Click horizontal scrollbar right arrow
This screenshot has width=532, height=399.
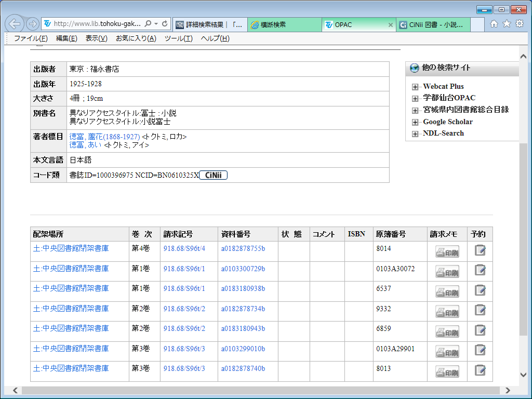508,390
